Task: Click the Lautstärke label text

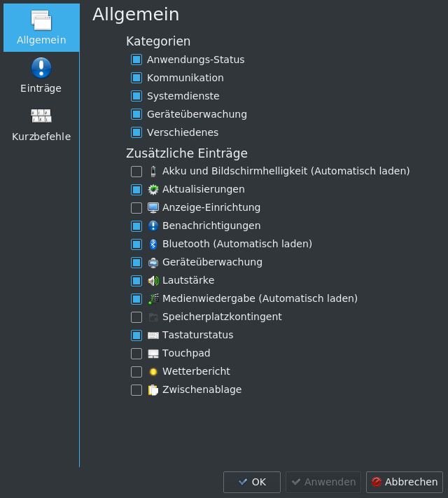Action: (188, 280)
